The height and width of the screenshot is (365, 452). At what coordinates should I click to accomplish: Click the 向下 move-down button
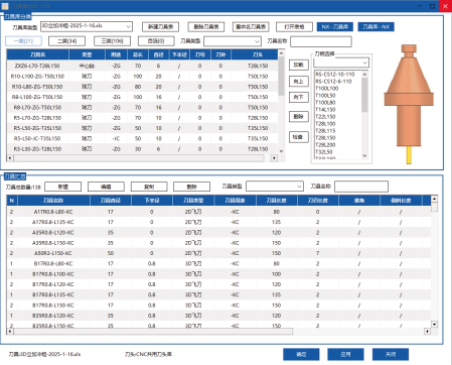(x=299, y=97)
